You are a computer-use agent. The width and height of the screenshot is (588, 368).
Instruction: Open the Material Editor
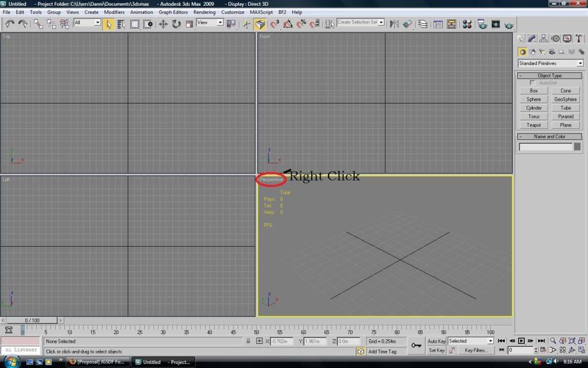pyautogui.click(x=467, y=24)
